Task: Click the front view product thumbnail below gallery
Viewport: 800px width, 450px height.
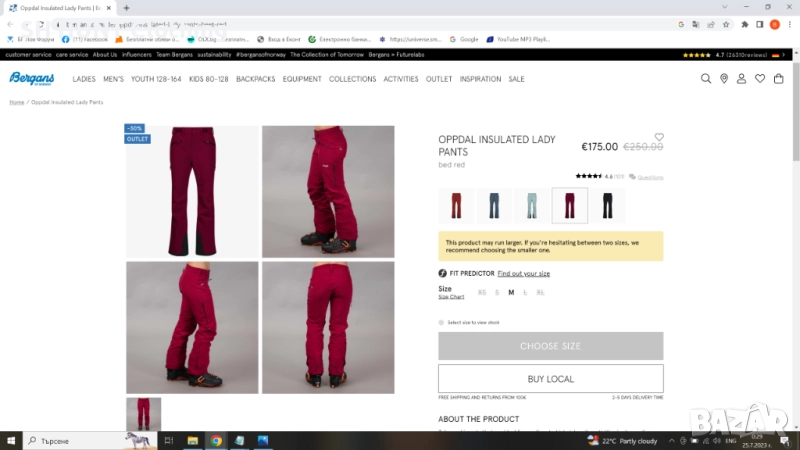Action: 143,414
